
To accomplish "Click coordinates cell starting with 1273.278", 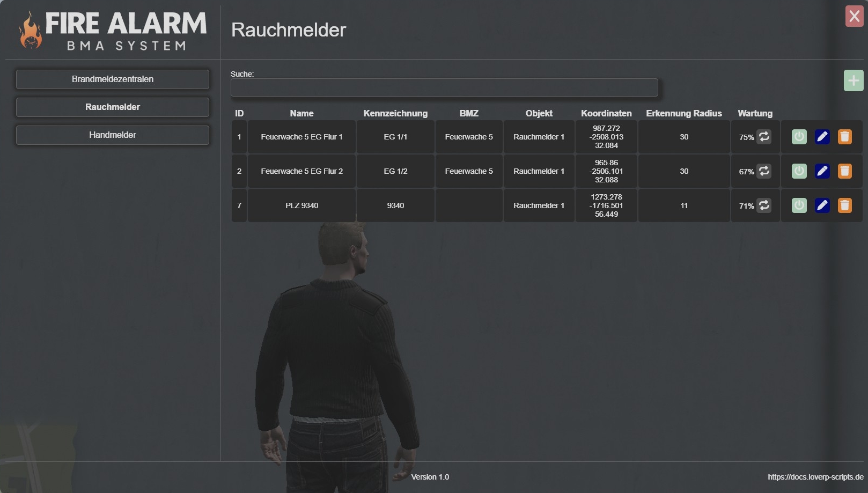I will pyautogui.click(x=606, y=205).
